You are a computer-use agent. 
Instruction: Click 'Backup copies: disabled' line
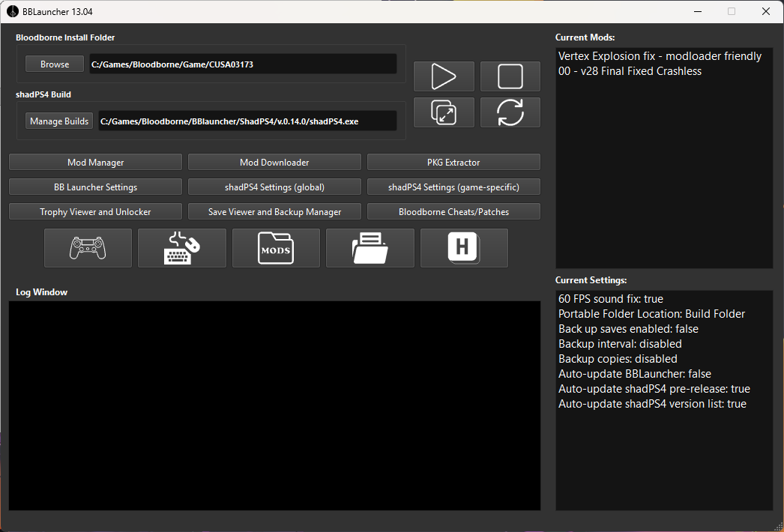click(618, 359)
